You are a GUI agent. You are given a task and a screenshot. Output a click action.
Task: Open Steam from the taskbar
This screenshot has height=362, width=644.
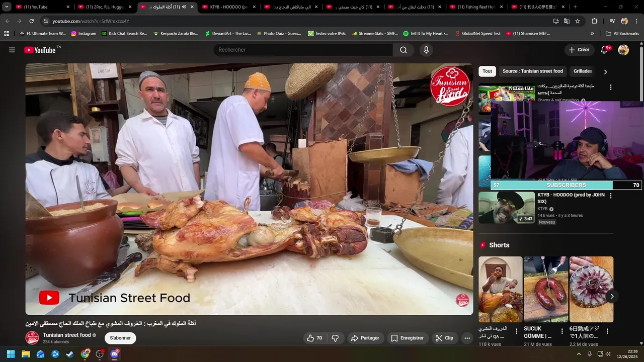pyautogui.click(x=70, y=354)
